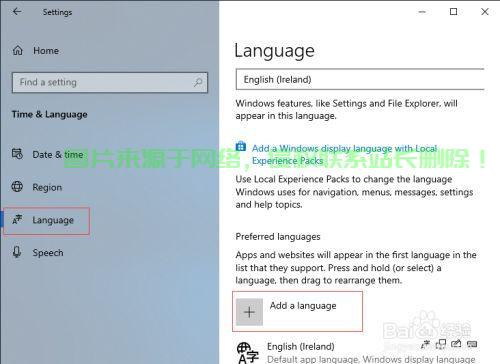Click the keyboard feature icon
This screenshot has width=500, height=364.
pos(472,344)
